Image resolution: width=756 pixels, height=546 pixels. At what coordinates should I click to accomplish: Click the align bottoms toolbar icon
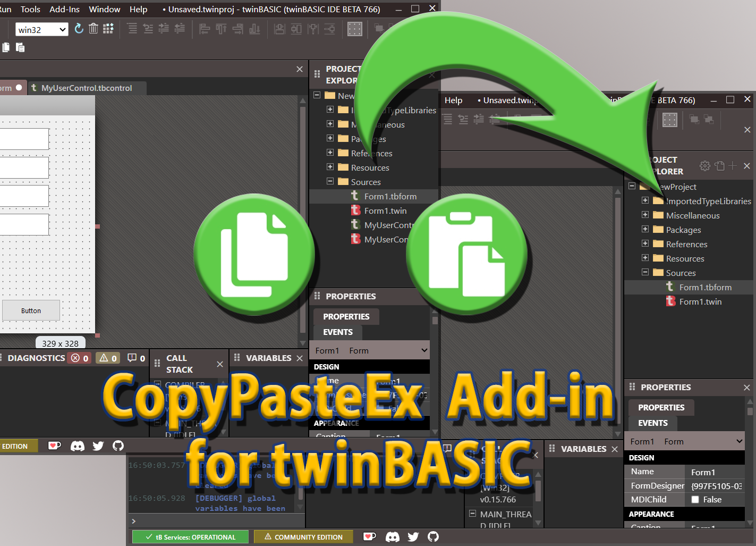255,29
